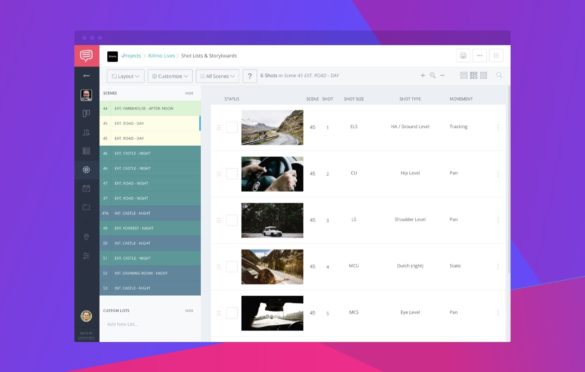
Task: Click the MOVEMENT column header
Action: pyautogui.click(x=461, y=99)
